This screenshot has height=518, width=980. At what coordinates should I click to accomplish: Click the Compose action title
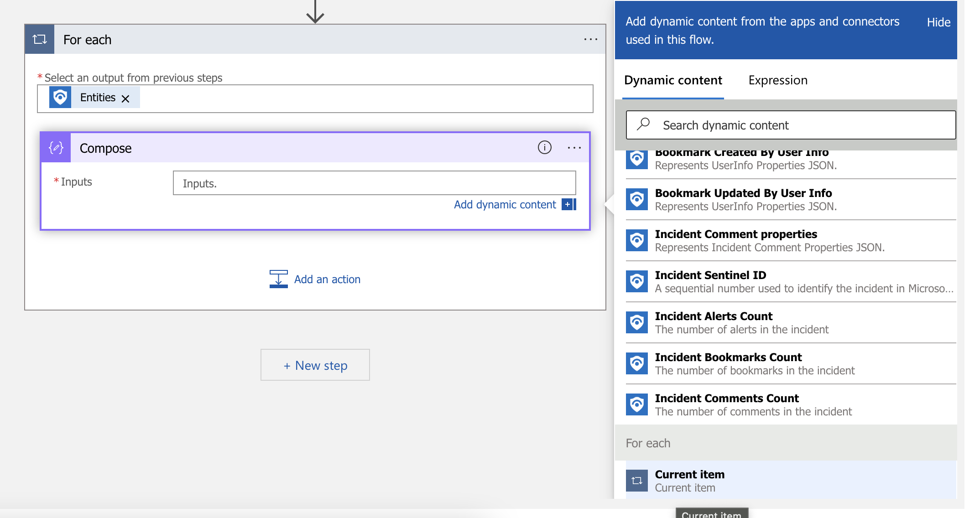tap(105, 148)
